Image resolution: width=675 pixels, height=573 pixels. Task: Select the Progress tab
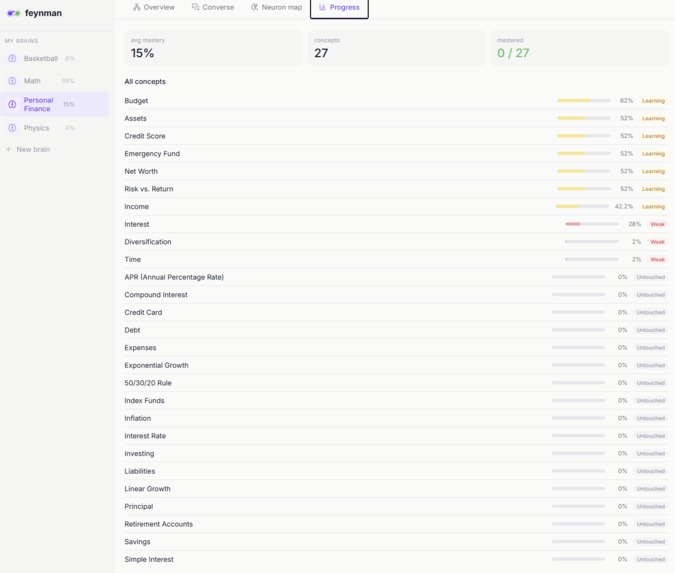[x=339, y=9]
